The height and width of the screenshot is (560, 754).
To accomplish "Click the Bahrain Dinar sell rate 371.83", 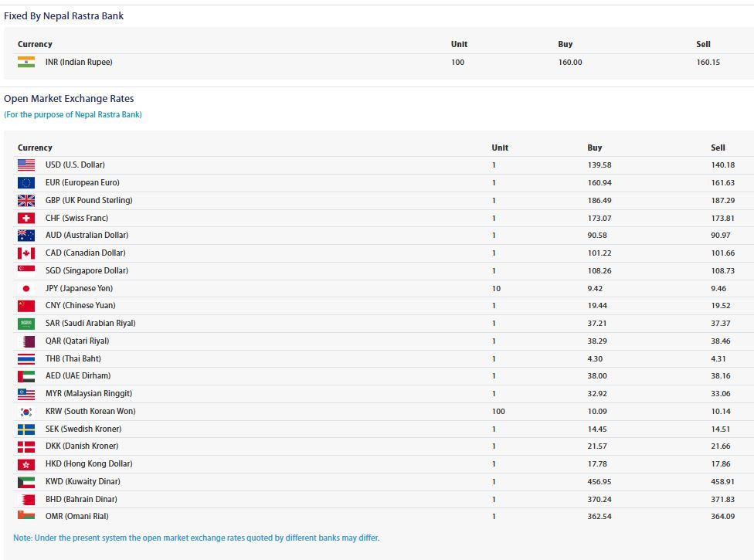I will tap(723, 500).
